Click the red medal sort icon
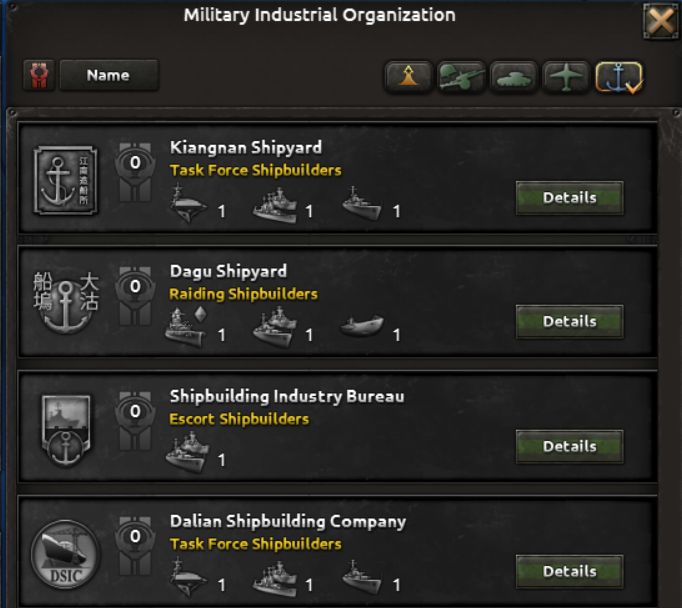 tap(39, 76)
